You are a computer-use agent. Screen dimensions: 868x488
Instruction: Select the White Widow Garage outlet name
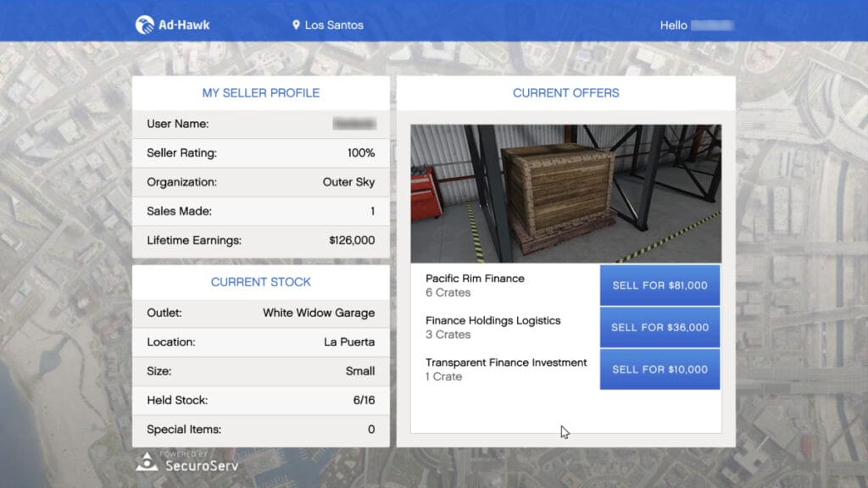click(320, 313)
